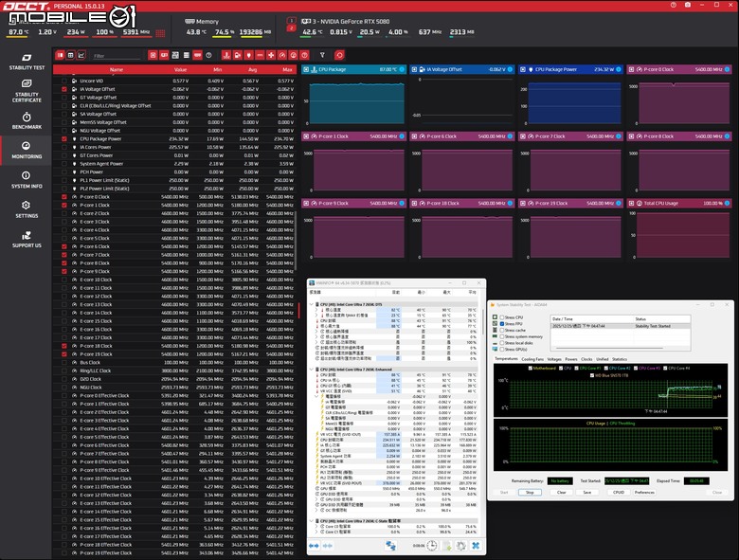The height and width of the screenshot is (560, 739).
Task: Collapse the CPU DTS sensor group in HWiNFO
Action: click(x=311, y=304)
